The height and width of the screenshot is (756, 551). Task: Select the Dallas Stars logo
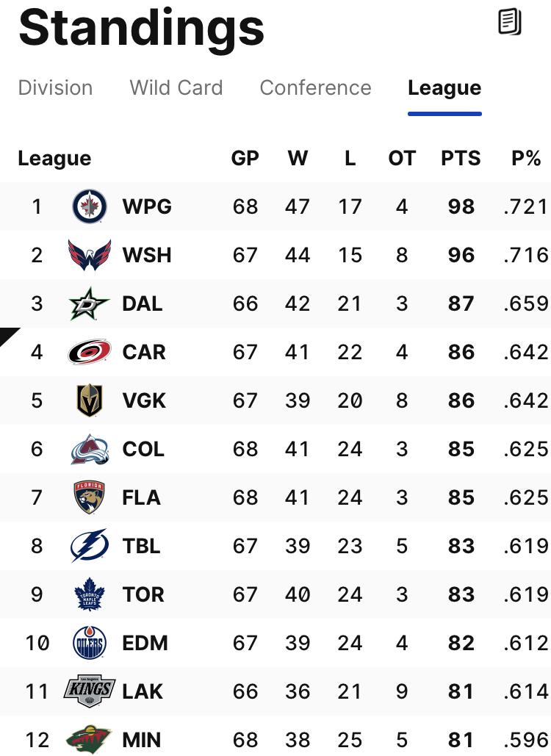tap(89, 303)
